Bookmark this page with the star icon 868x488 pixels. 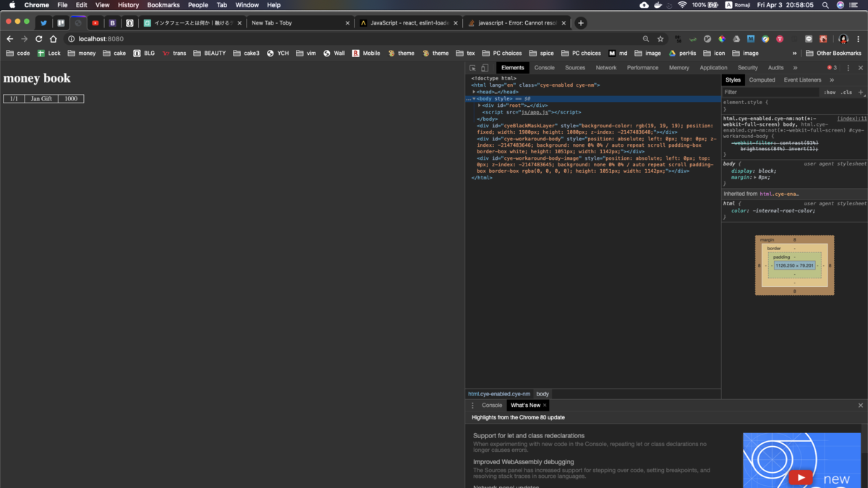point(660,39)
